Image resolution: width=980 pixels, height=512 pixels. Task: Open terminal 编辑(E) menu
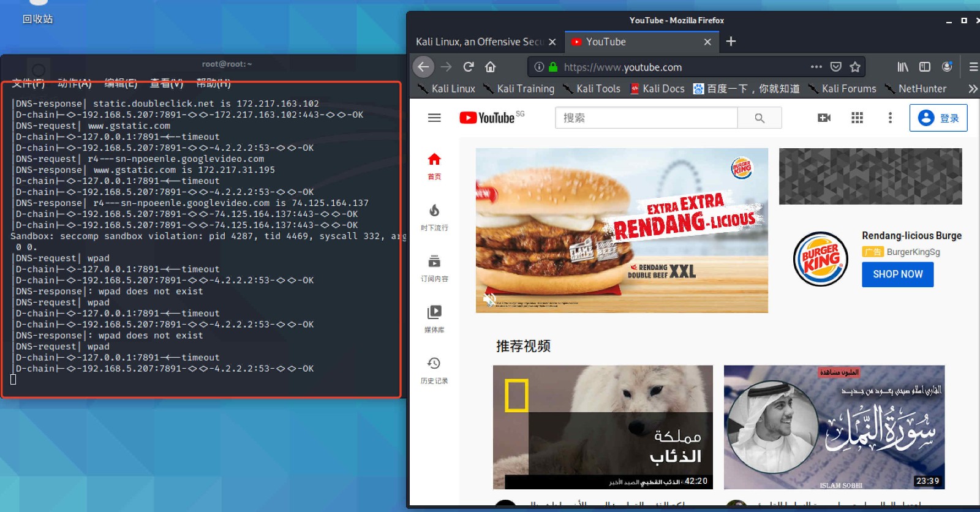coord(121,83)
